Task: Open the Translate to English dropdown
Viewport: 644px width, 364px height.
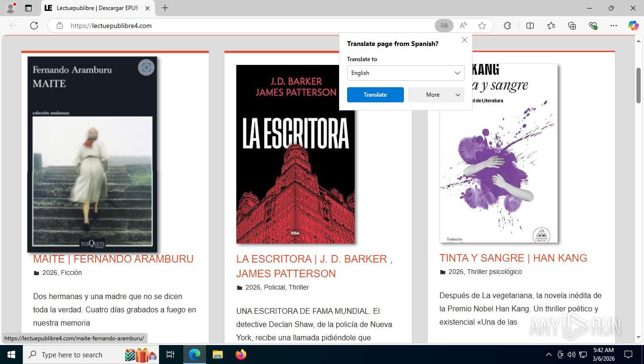Action: tap(406, 73)
